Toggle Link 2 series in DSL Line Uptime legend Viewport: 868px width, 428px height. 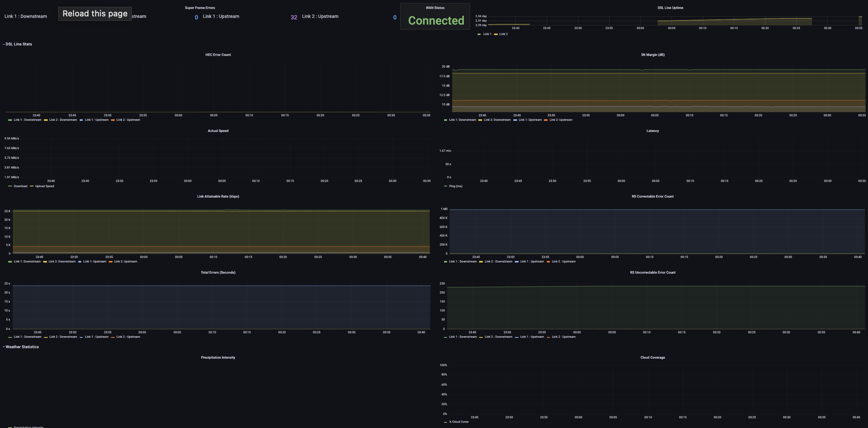coord(503,34)
